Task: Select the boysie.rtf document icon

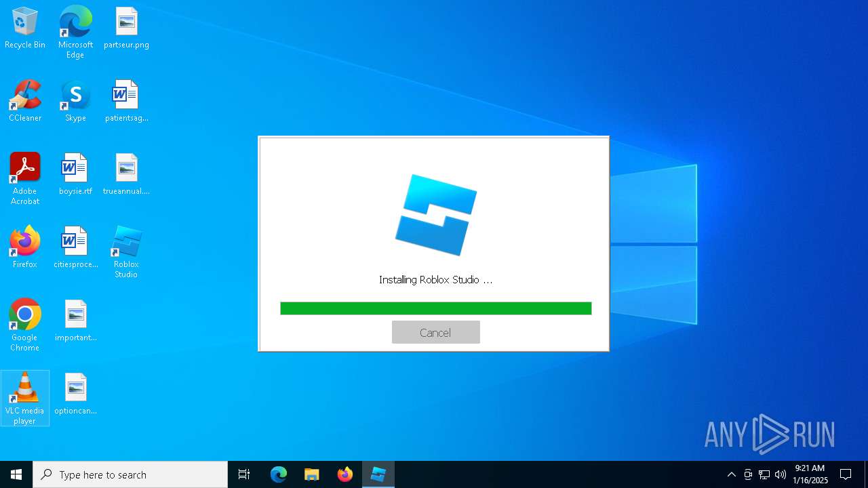Action: (x=75, y=175)
